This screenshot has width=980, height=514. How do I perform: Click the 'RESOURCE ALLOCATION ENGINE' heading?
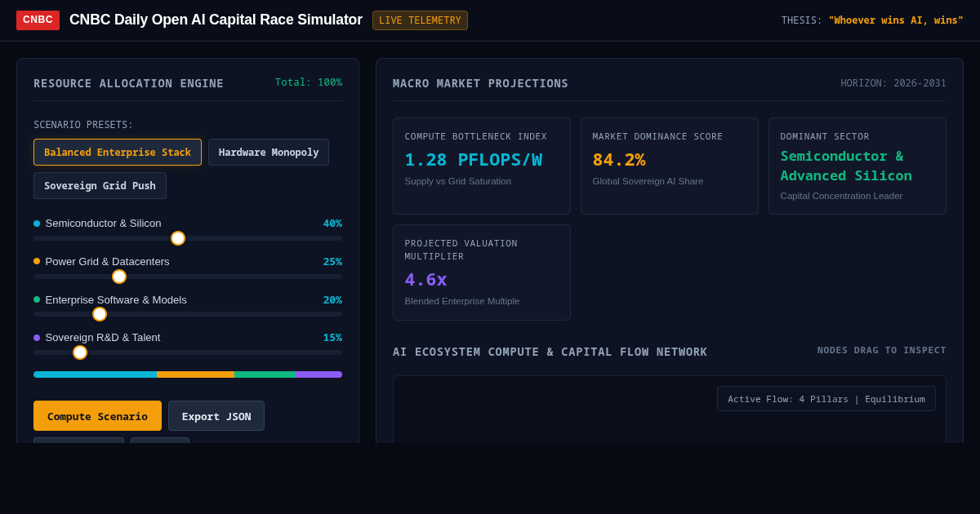coord(129,83)
